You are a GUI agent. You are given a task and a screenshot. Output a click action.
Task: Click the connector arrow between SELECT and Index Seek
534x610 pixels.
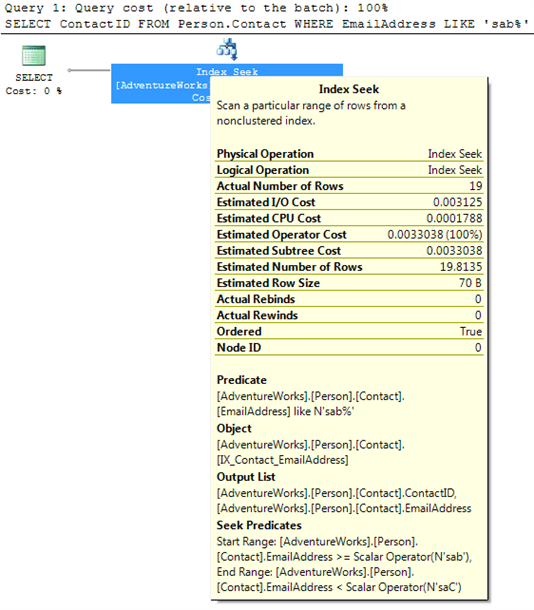(89, 70)
